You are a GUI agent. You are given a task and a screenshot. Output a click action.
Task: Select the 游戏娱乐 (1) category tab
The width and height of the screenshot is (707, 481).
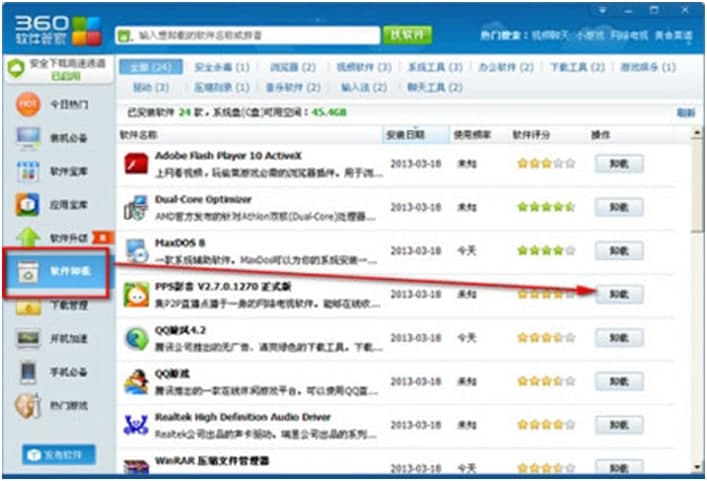click(648, 68)
